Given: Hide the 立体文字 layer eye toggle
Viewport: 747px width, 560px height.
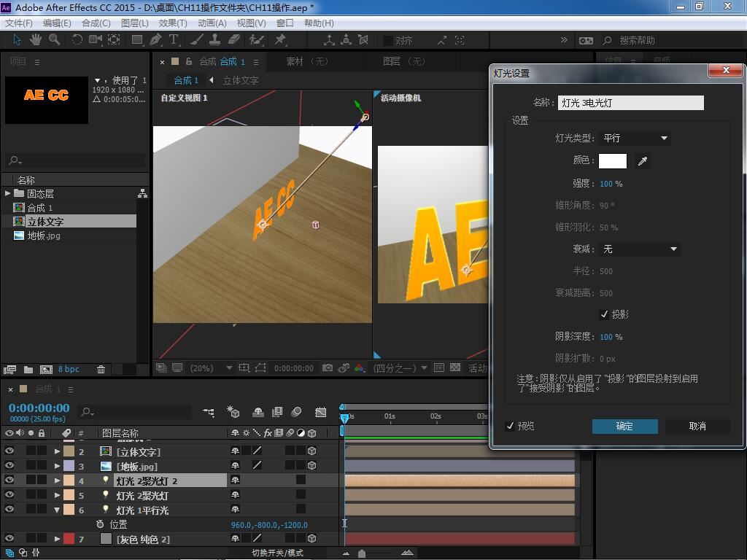Looking at the screenshot, I should pos(9,451).
